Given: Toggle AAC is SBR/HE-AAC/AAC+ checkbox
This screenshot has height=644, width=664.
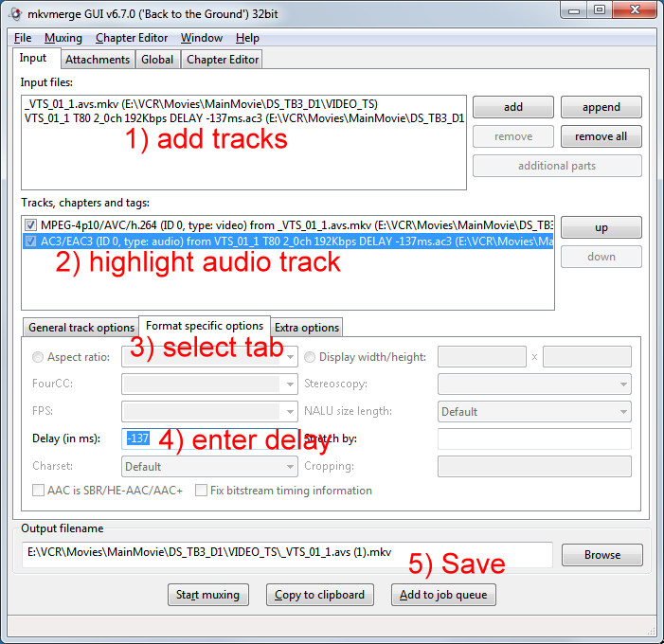Looking at the screenshot, I should [x=39, y=491].
